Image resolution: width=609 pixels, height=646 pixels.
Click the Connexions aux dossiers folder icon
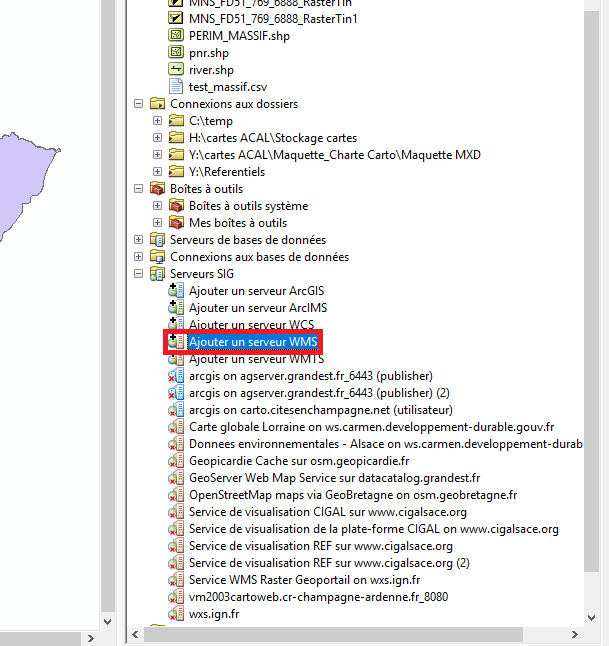point(157,103)
